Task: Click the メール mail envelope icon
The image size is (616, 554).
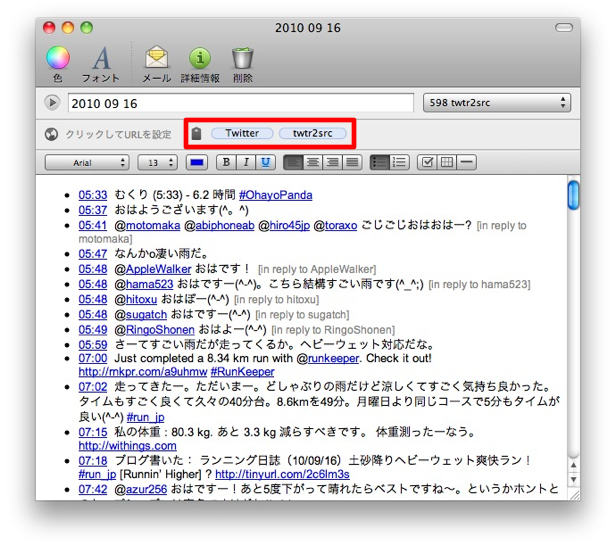Action: 156,59
